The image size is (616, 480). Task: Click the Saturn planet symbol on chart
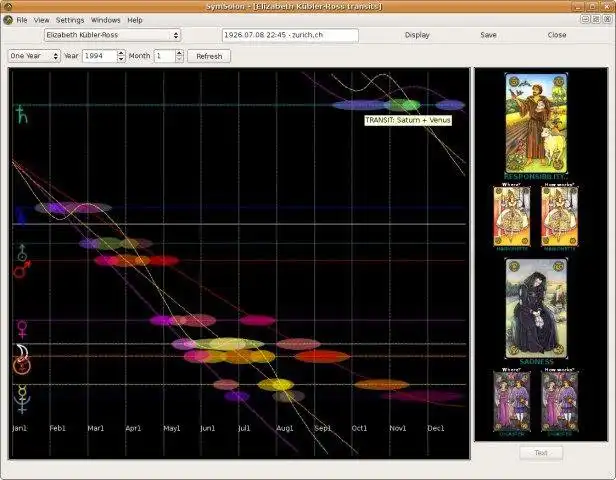(x=20, y=116)
